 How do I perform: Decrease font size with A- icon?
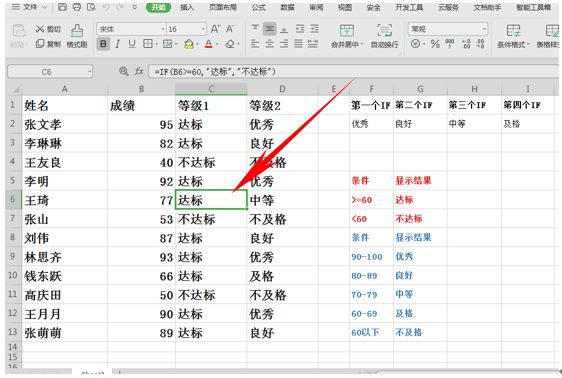[230, 29]
